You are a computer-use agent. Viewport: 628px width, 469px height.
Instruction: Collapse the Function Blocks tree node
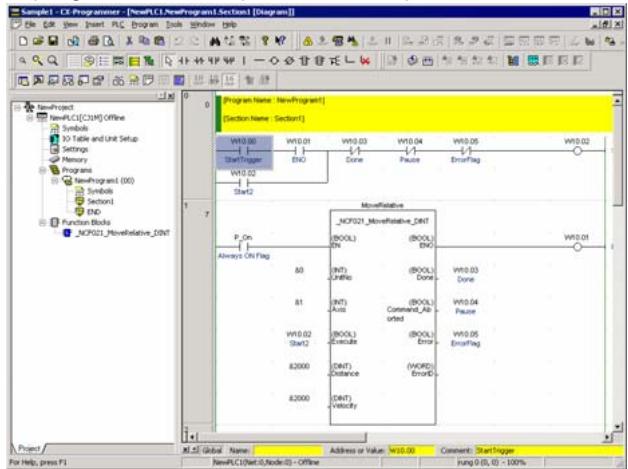point(42,222)
